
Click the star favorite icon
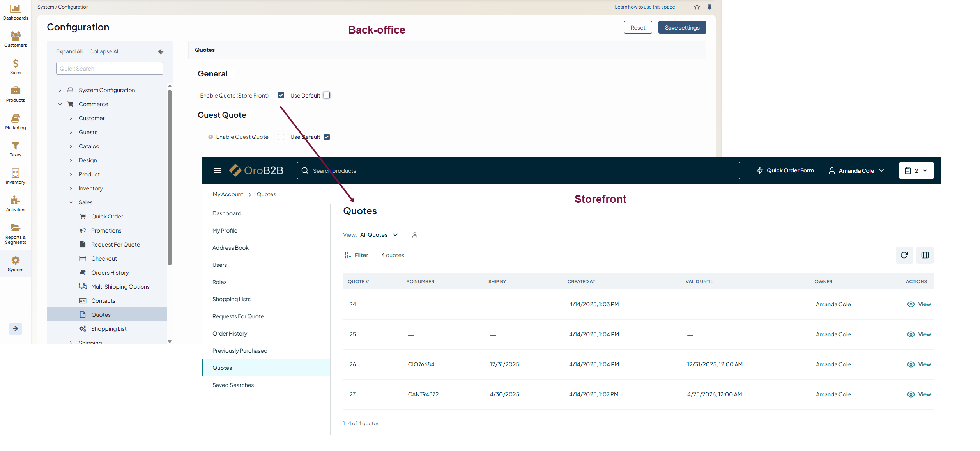[697, 7]
